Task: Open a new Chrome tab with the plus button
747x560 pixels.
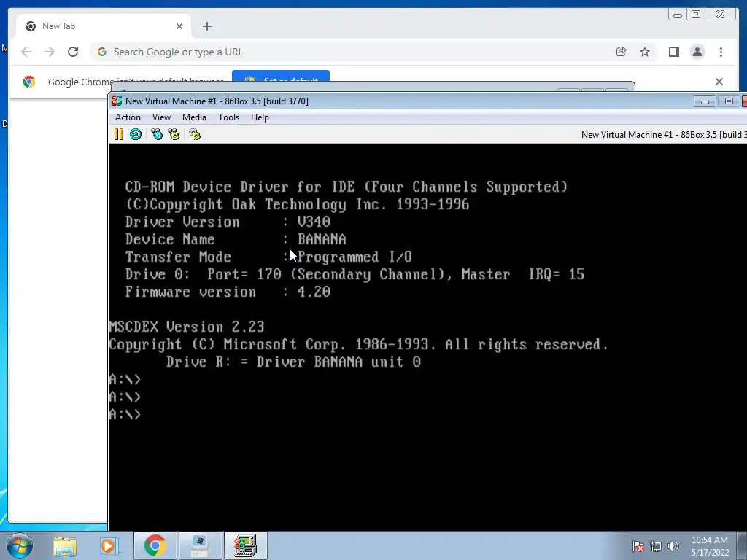Action: 206,26
